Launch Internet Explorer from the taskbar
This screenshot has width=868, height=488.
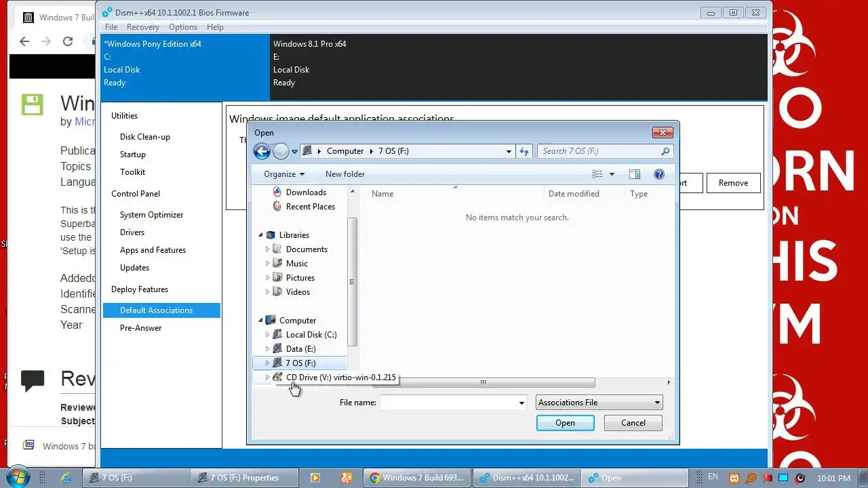[x=66, y=477]
